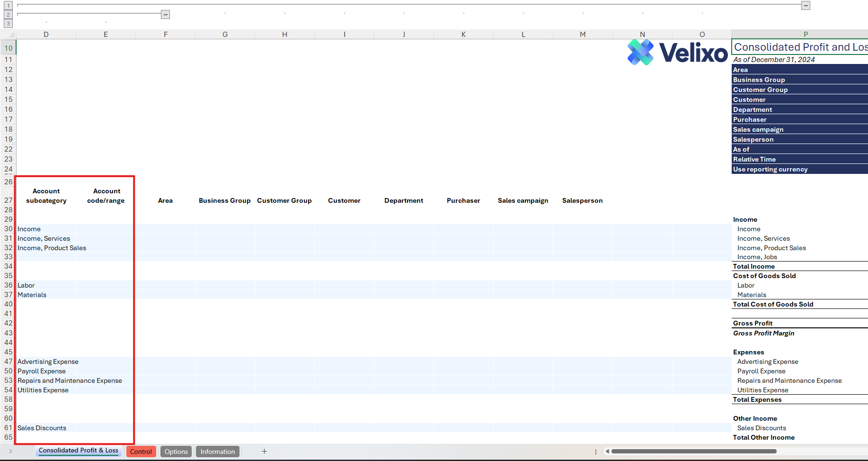
Task: Click the Velixo logo image
Action: tap(677, 52)
